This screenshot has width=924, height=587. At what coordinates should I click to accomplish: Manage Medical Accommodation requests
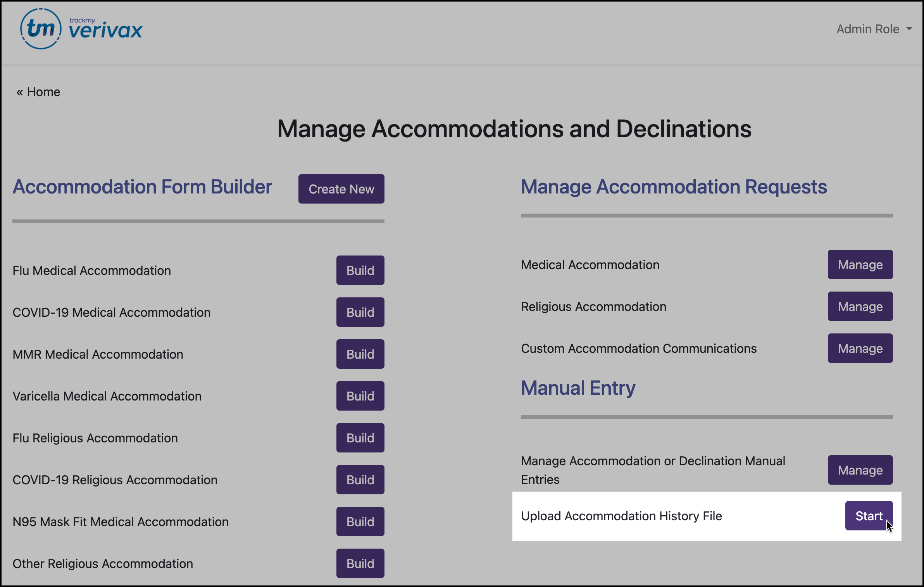(860, 264)
